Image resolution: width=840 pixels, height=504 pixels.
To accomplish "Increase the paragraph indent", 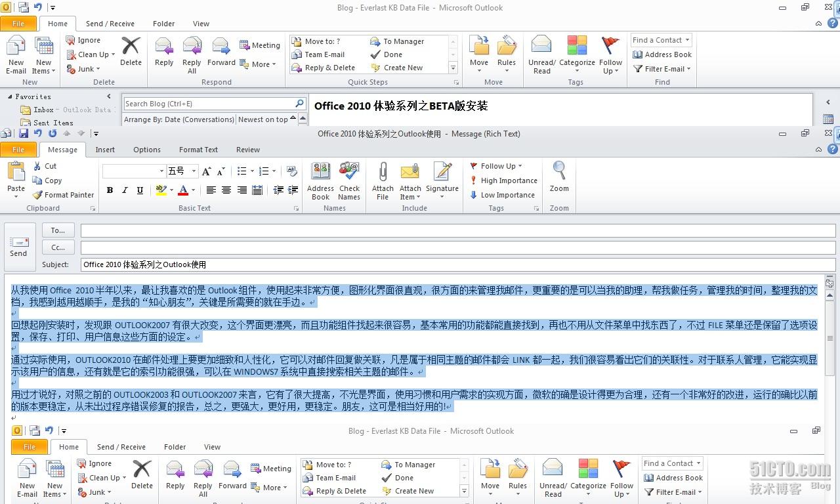I will [293, 190].
